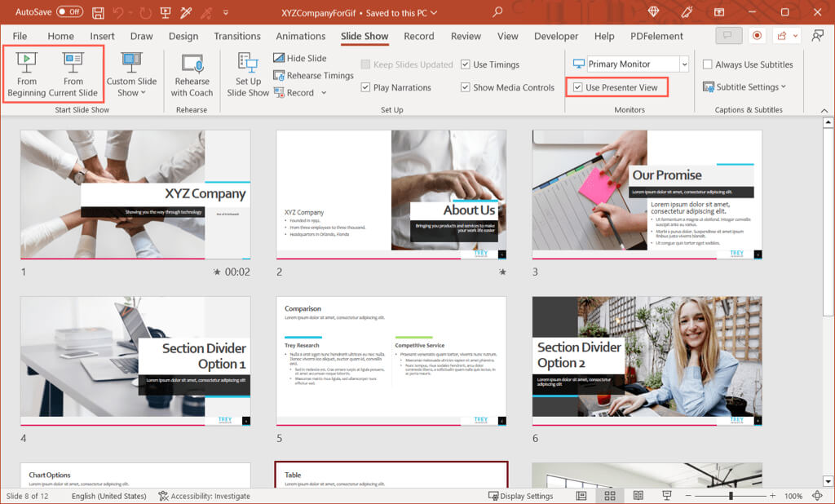Toggle Use Presenter View checkbox
This screenshot has height=504, width=835.
point(578,87)
